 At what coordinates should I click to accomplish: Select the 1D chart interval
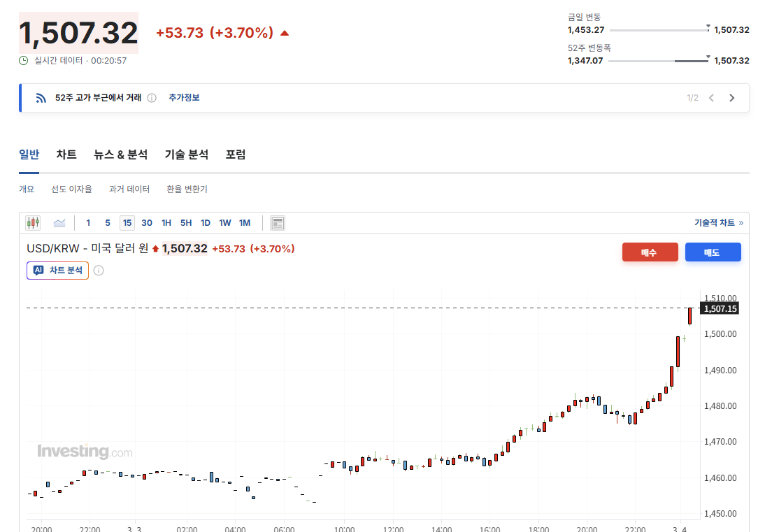click(206, 223)
